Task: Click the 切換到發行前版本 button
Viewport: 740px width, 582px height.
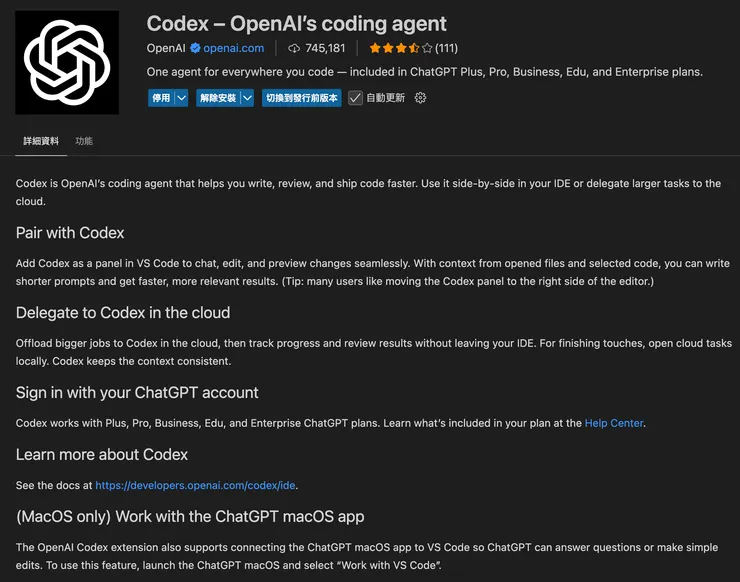Action: click(x=302, y=98)
